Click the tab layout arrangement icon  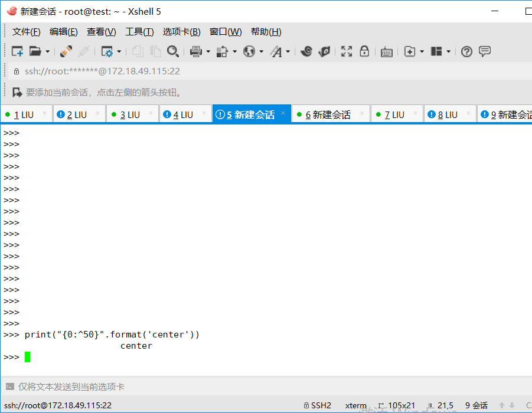coord(436,51)
